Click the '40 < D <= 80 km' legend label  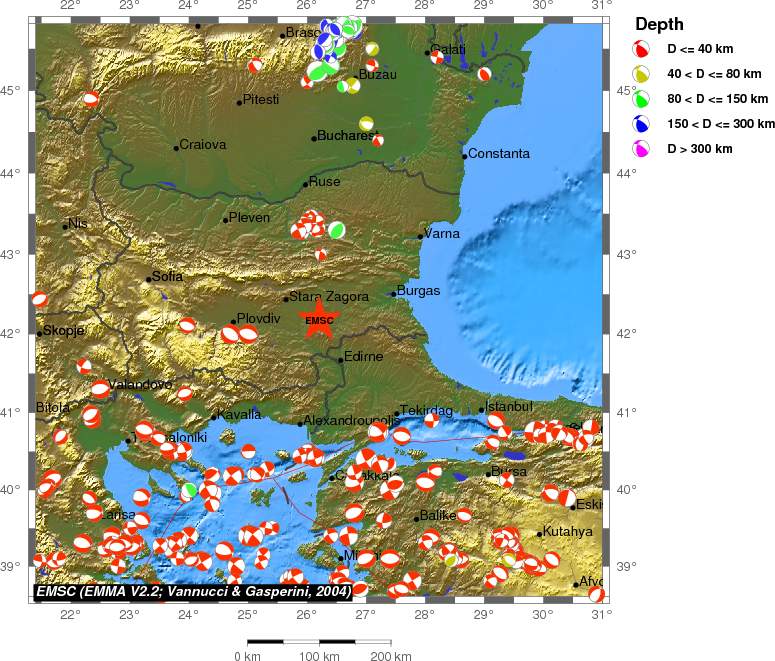[714, 74]
